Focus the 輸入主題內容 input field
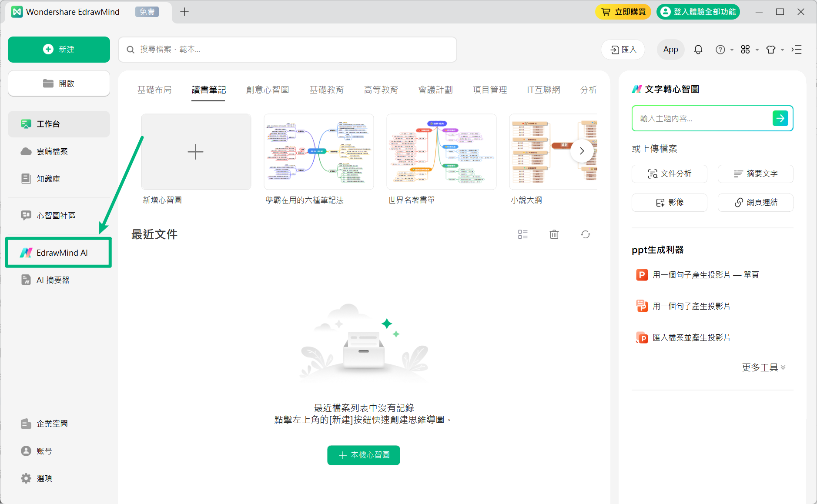This screenshot has height=504, width=817. tap(702, 118)
